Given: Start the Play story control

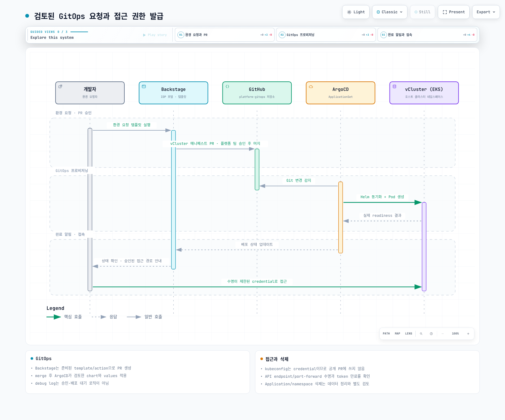Looking at the screenshot, I should pos(155,35).
